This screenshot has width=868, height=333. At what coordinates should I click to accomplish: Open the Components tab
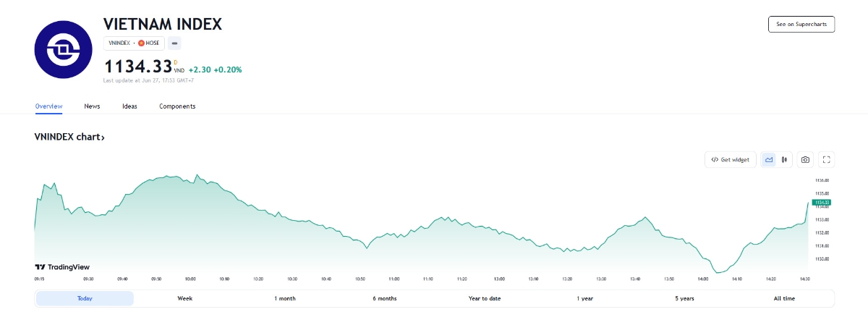click(177, 106)
